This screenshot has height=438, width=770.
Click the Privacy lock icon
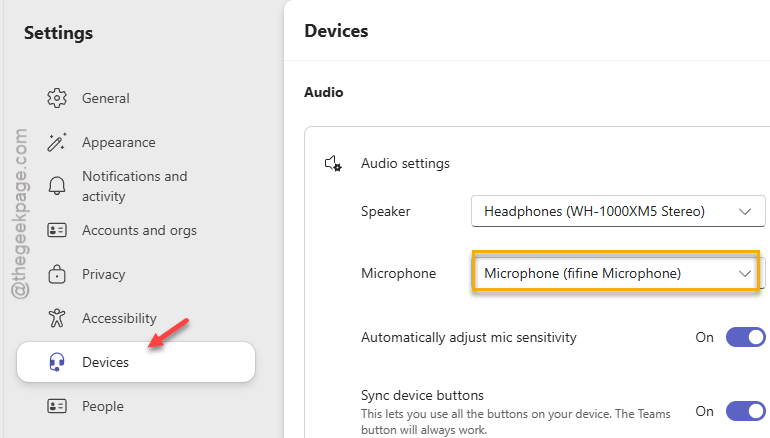pos(57,274)
